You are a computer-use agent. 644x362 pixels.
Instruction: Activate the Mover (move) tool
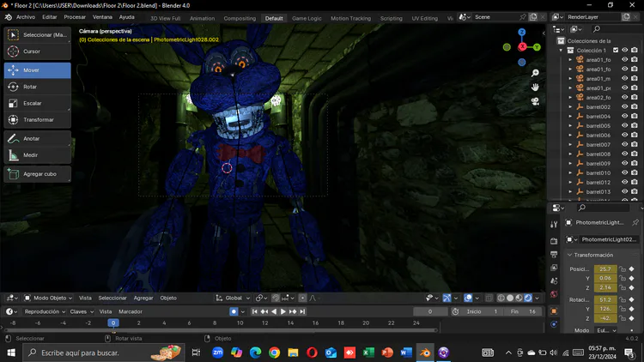point(38,70)
